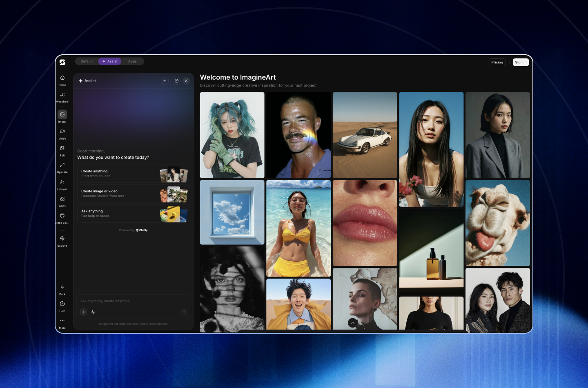Open the Help icon in sidebar
Viewport: 588px width, 388px height.
point(62,304)
